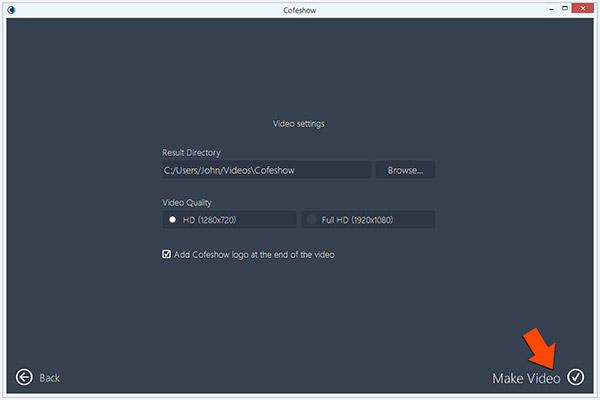Select Full HD (1920x1080) video quality

pyautogui.click(x=368, y=220)
